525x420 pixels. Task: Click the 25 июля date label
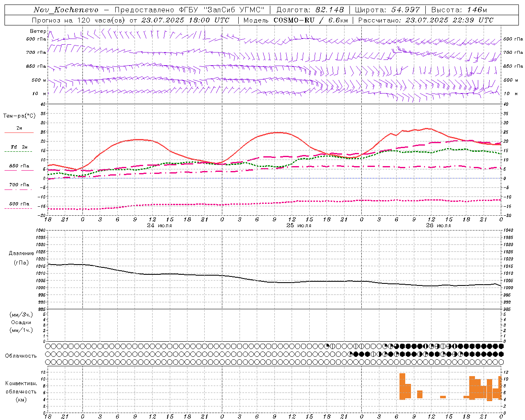click(x=299, y=226)
